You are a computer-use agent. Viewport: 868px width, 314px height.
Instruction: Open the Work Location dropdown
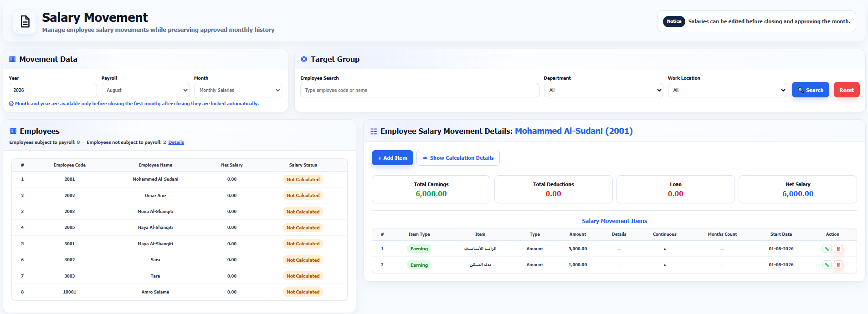click(x=728, y=90)
